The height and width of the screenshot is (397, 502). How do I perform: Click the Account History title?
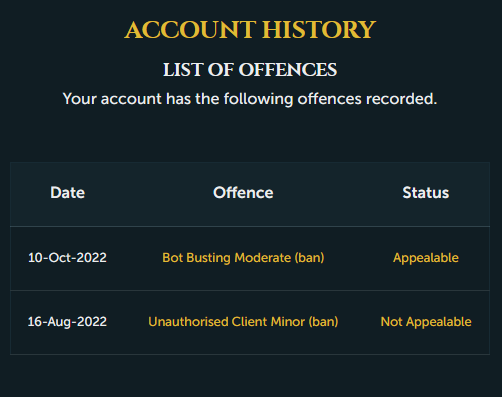point(250,30)
